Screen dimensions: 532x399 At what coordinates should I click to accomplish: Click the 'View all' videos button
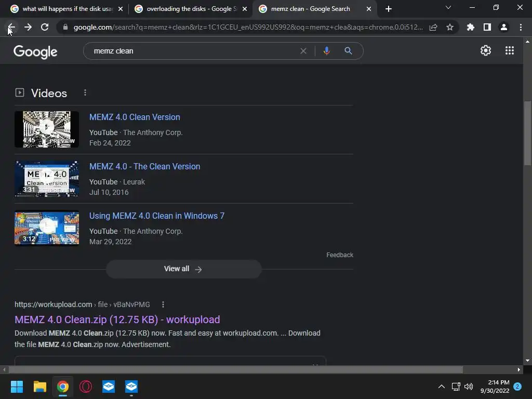[183, 269]
